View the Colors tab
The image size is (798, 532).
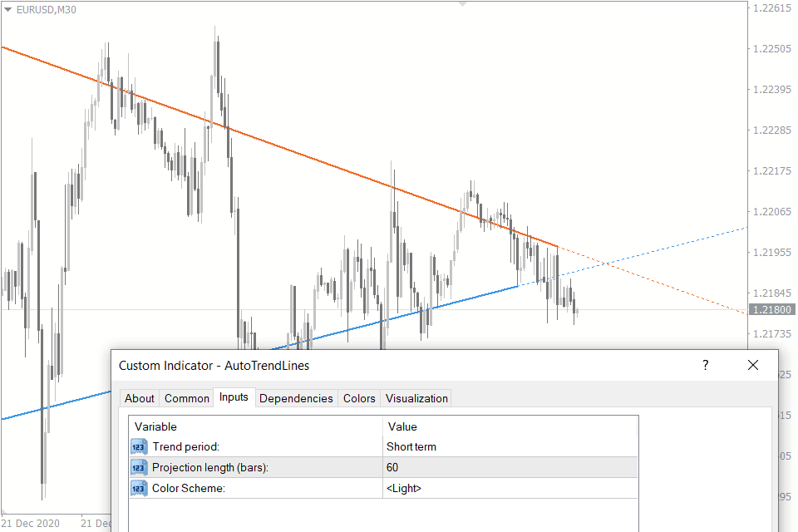pos(358,398)
